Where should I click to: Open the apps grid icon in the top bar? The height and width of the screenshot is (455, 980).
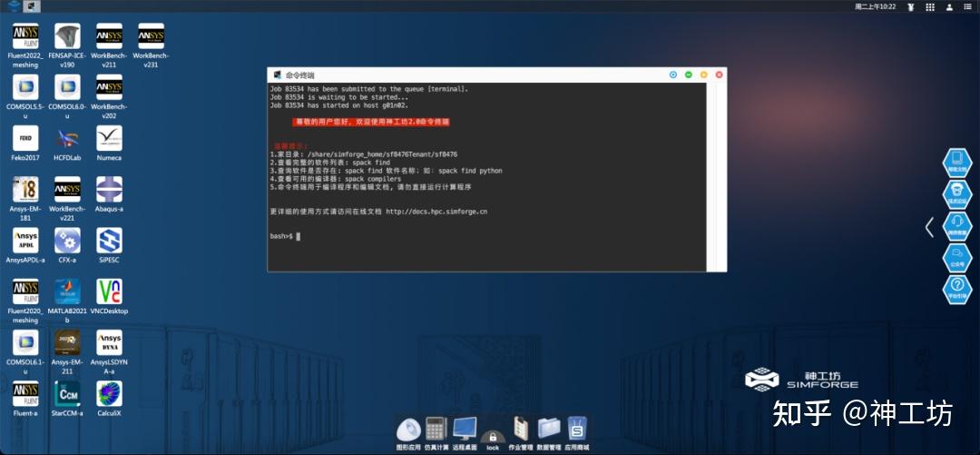coord(930,7)
